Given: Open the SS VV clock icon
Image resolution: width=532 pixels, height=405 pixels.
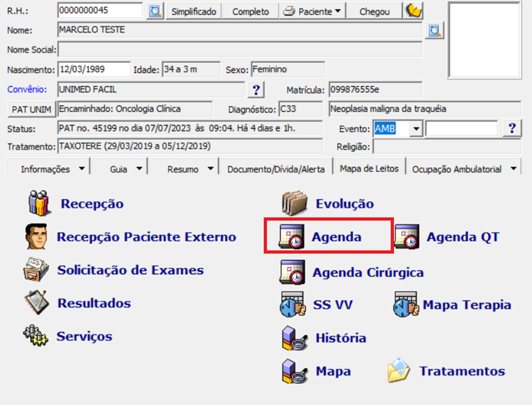Looking at the screenshot, I should click(292, 304).
